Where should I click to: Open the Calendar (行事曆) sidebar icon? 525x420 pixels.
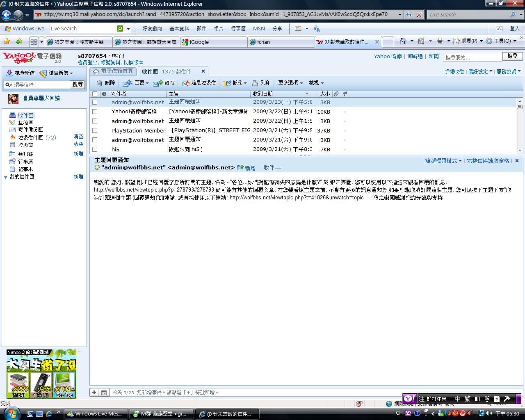click(x=12, y=162)
